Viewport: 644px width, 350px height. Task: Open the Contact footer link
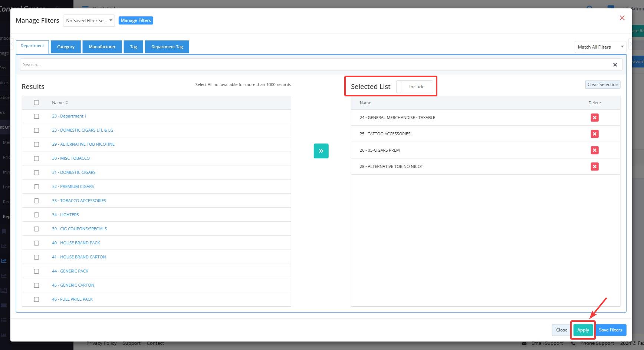point(155,343)
